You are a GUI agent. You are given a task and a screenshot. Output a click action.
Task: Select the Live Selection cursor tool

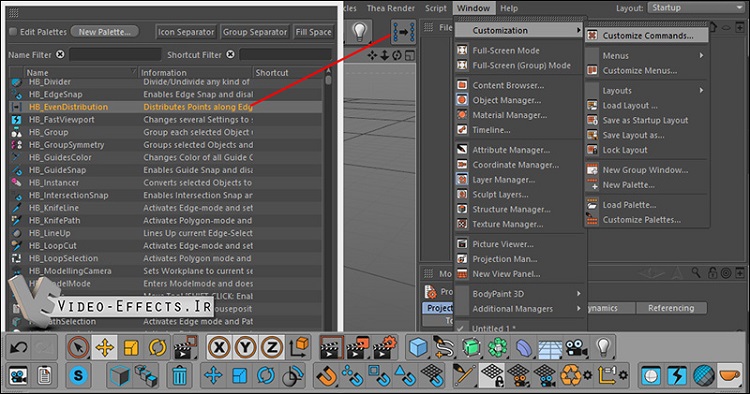click(x=78, y=348)
